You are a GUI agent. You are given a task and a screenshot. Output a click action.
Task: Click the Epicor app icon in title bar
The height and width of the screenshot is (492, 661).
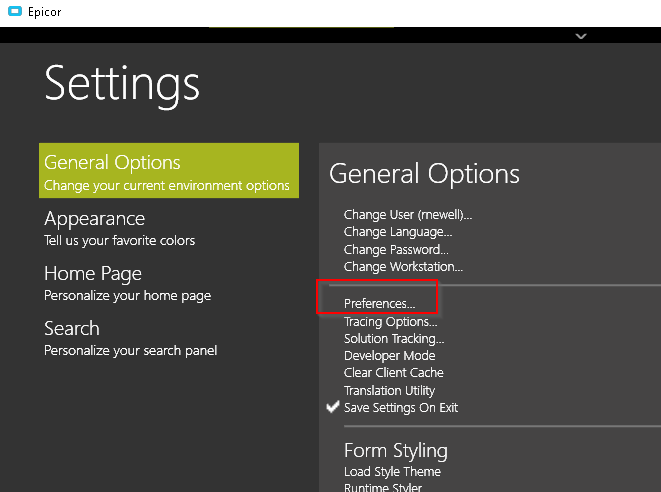(15, 11)
